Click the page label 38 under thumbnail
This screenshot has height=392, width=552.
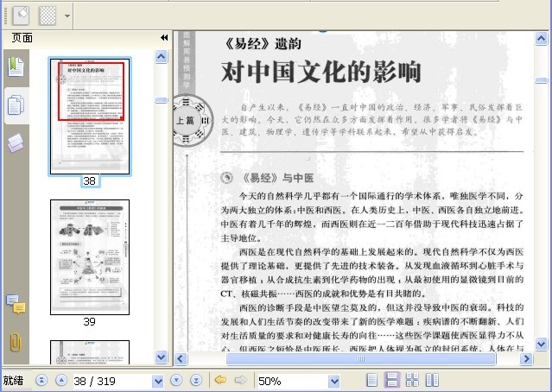(x=90, y=180)
